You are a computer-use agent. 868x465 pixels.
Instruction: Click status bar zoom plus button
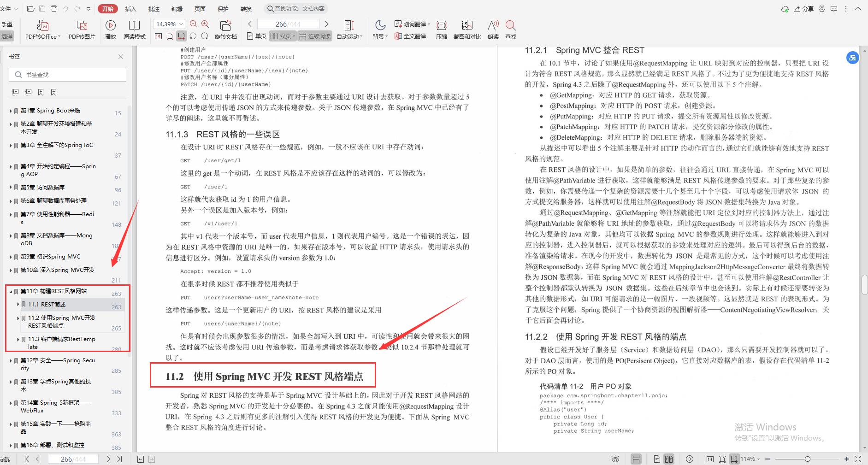coord(847,459)
